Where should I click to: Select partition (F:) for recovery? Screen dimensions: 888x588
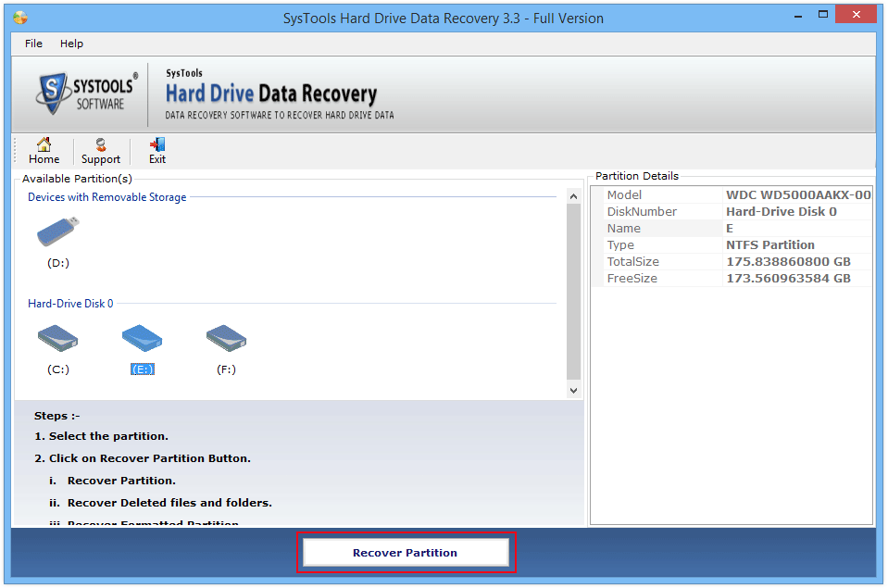coord(225,338)
